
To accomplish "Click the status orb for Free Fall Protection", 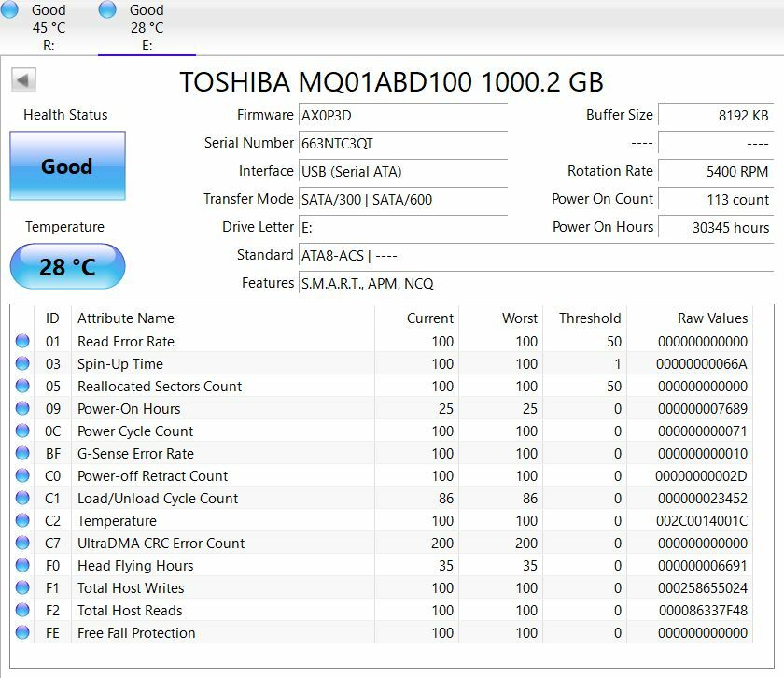I will 22,633.
